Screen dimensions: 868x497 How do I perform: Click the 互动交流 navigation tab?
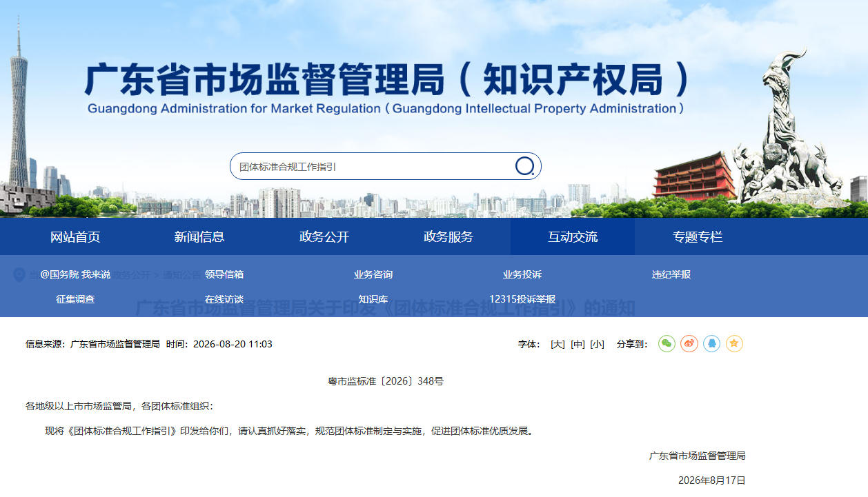pyautogui.click(x=573, y=236)
